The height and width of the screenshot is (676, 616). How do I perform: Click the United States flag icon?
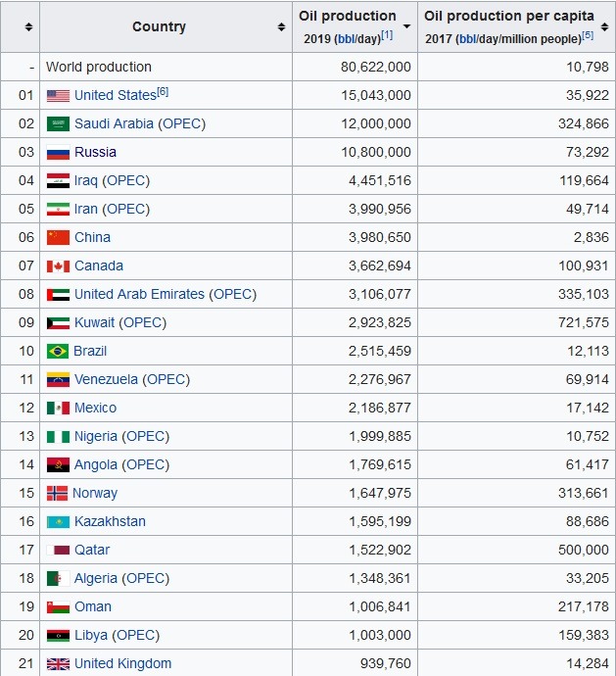(x=58, y=96)
